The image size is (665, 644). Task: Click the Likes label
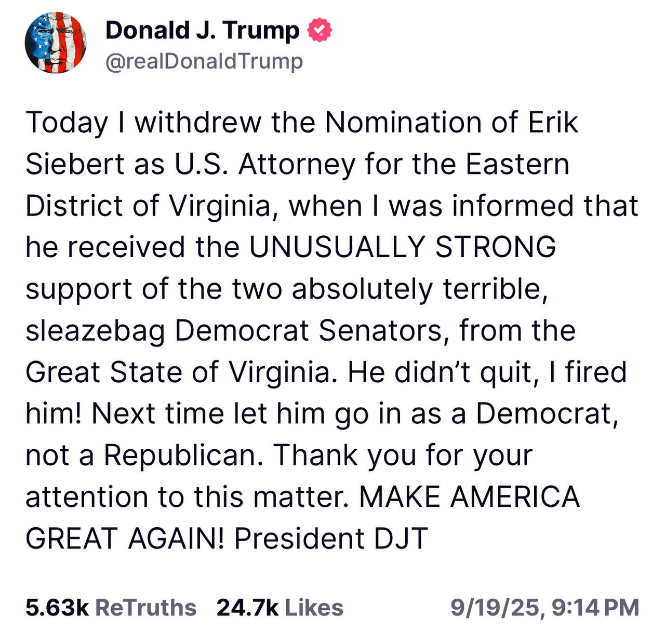314,608
